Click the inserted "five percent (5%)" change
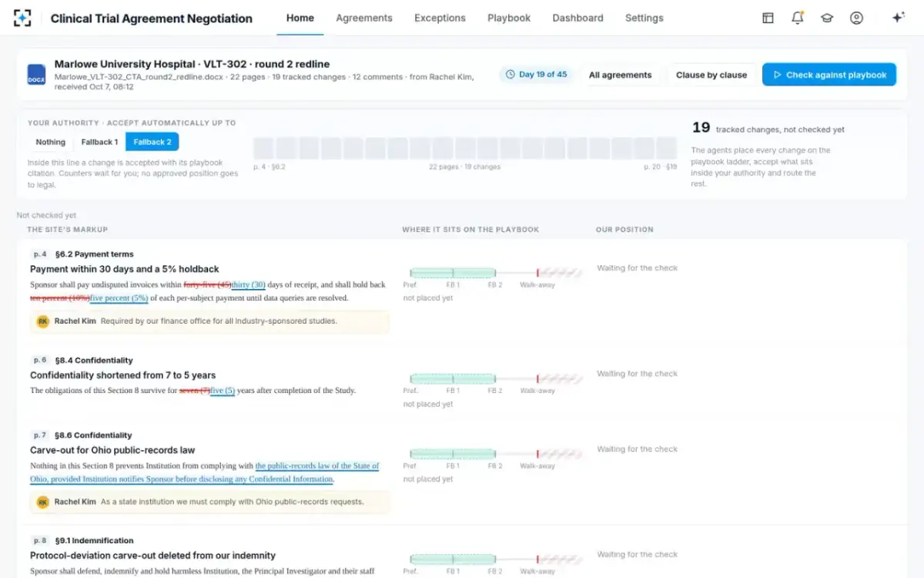This screenshot has height=578, width=924. (119, 297)
